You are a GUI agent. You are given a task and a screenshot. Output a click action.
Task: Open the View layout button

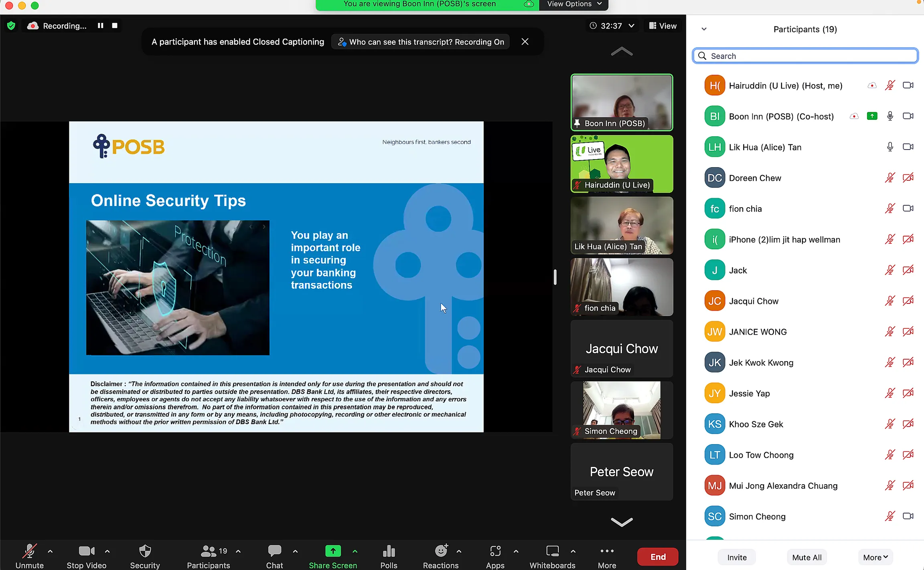click(x=663, y=26)
